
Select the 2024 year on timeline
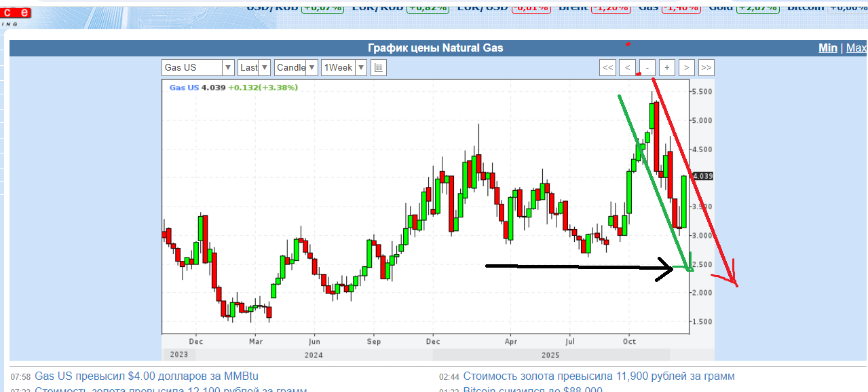[x=314, y=355]
